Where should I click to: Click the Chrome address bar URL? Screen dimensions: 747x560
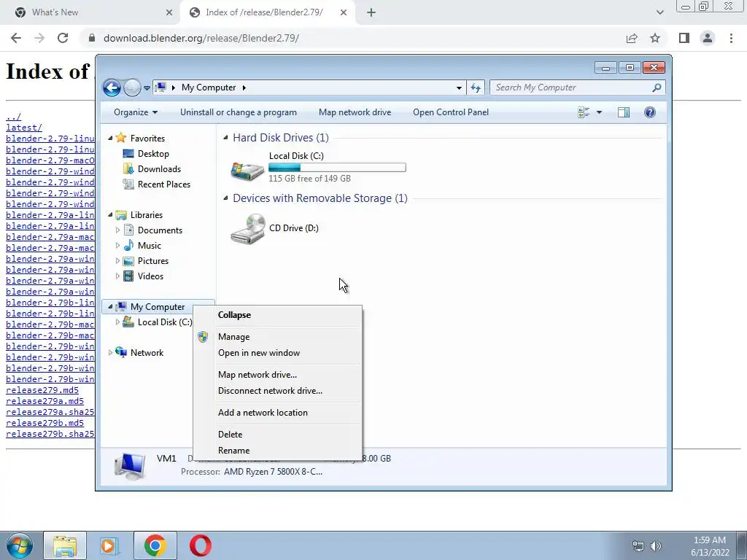(x=201, y=38)
